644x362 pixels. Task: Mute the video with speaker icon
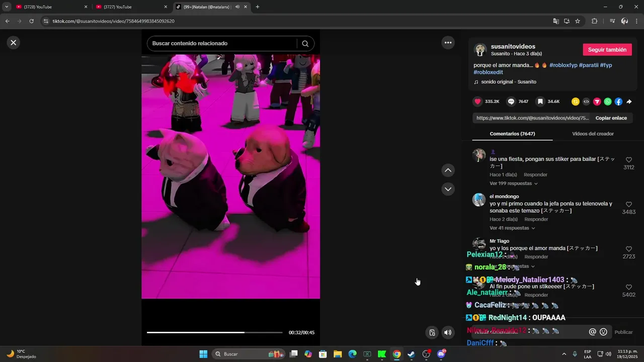(448, 332)
